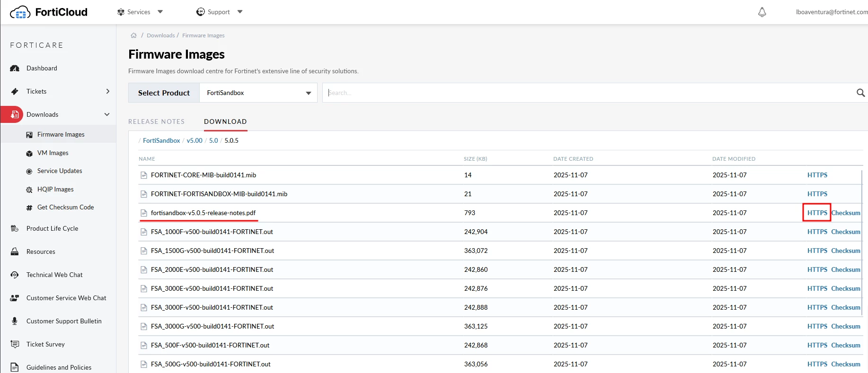Image resolution: width=868 pixels, height=373 pixels.
Task: Collapse the Downloads section chevron
Action: tap(107, 114)
